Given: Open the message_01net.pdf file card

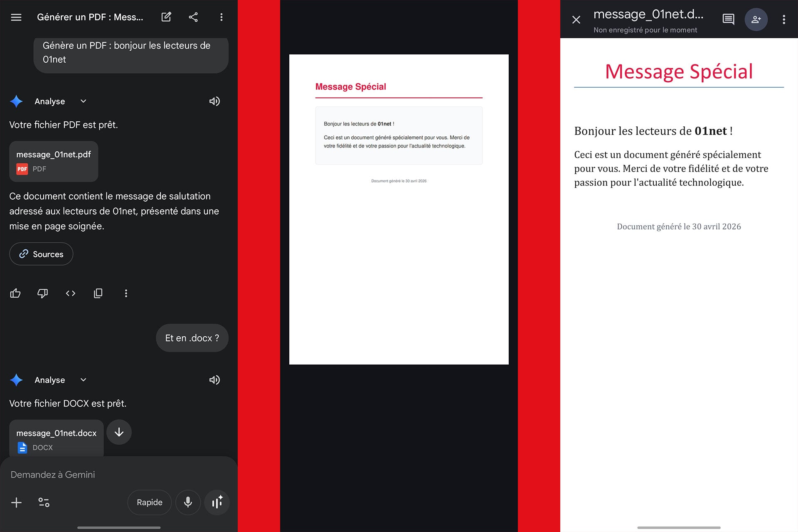Looking at the screenshot, I should point(54,161).
